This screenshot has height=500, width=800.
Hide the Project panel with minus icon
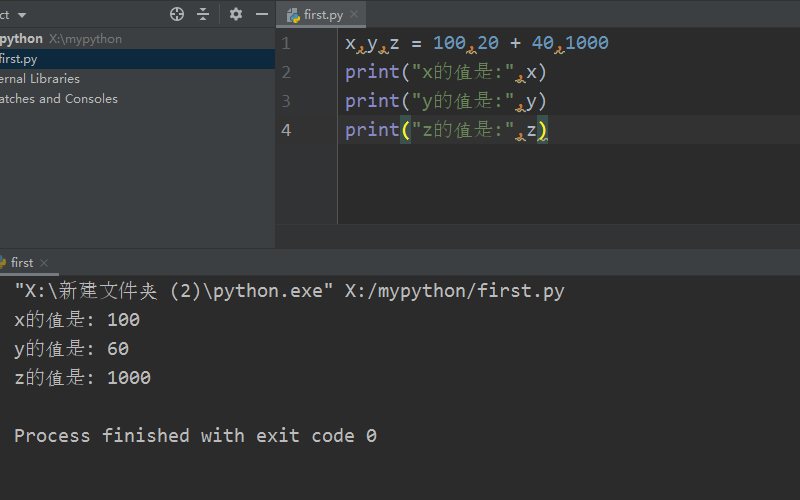point(262,14)
